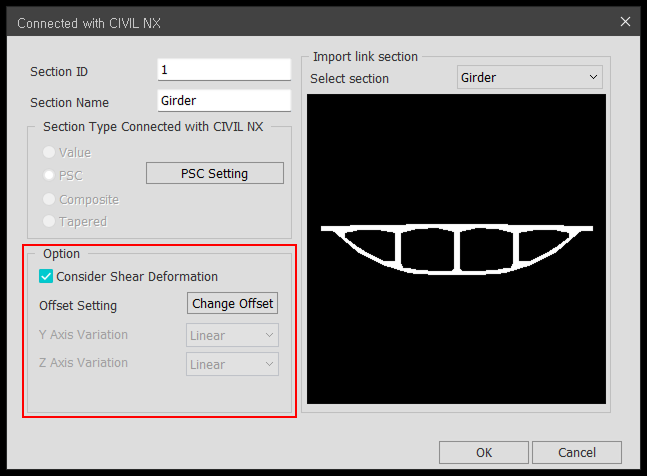The image size is (647, 476).
Task: Click the Section Type Connected with CIVIL NX title
Action: (x=153, y=127)
